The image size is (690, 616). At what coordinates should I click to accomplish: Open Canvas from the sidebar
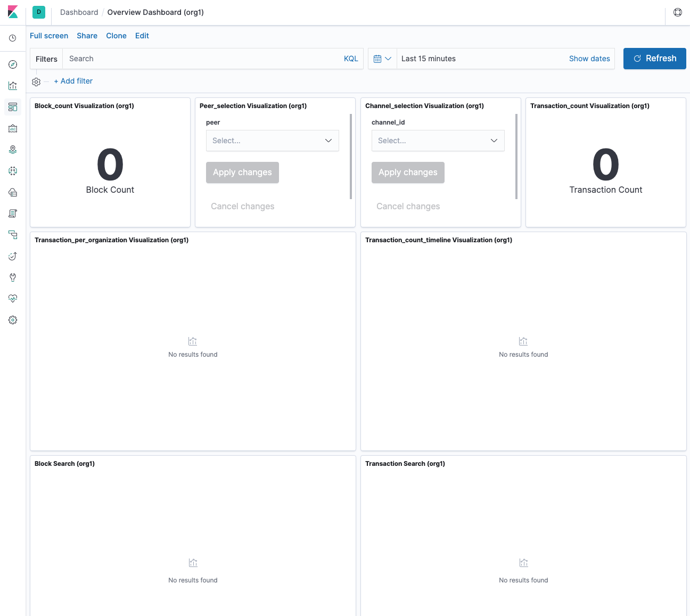coord(13,128)
